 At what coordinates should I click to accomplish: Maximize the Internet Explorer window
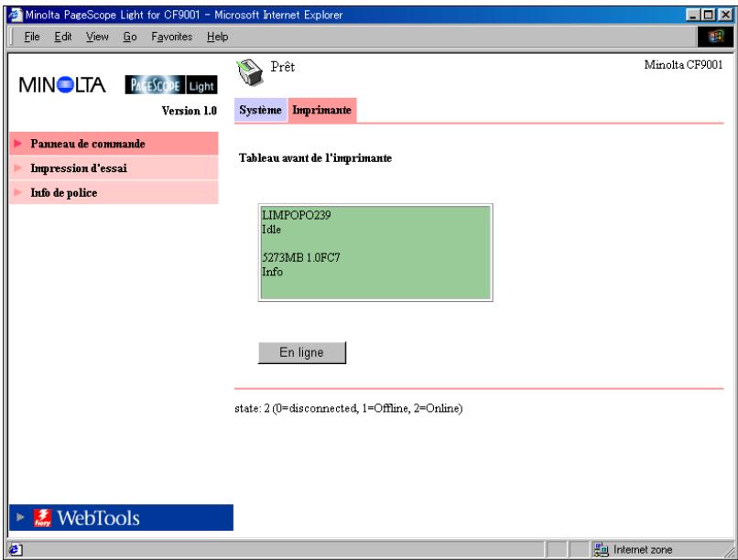click(709, 15)
